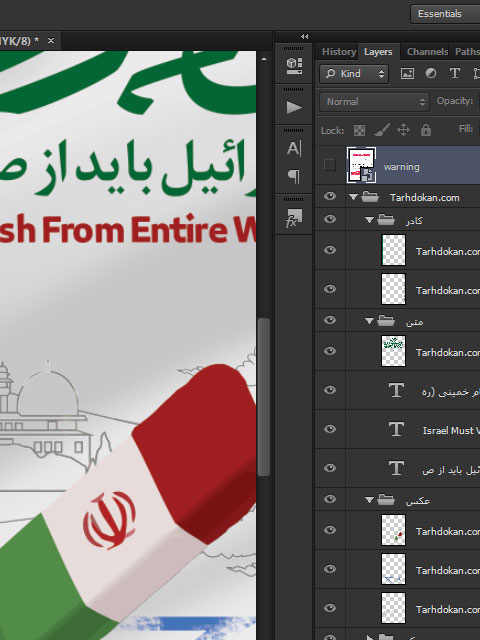Switch to the Paths tab
Screen dimensions: 480x640
[x=467, y=52]
